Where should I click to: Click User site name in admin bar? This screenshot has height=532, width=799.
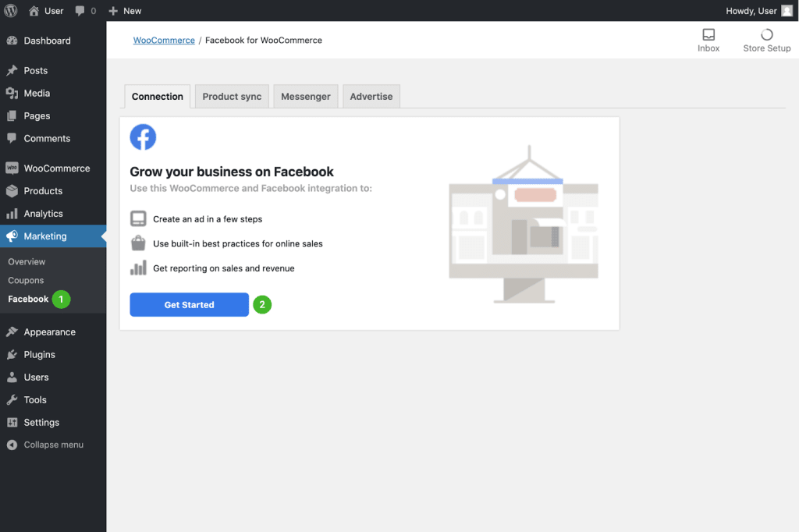(54, 11)
